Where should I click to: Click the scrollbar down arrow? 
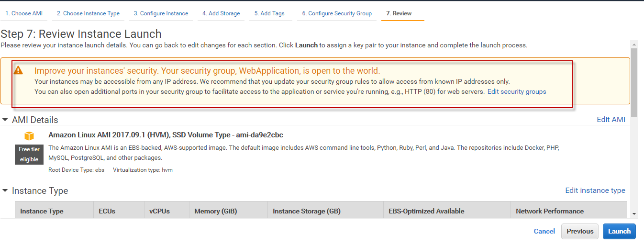click(634, 214)
